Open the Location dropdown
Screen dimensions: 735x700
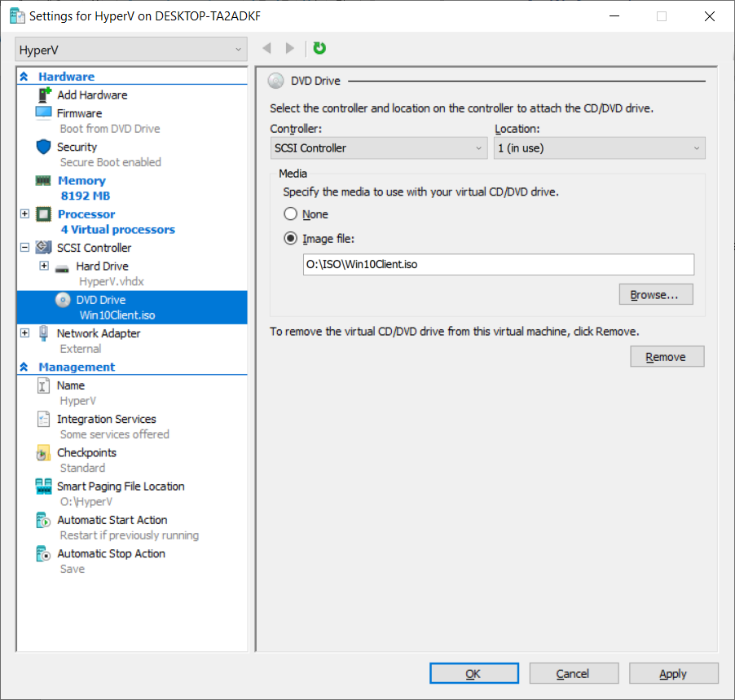click(599, 148)
